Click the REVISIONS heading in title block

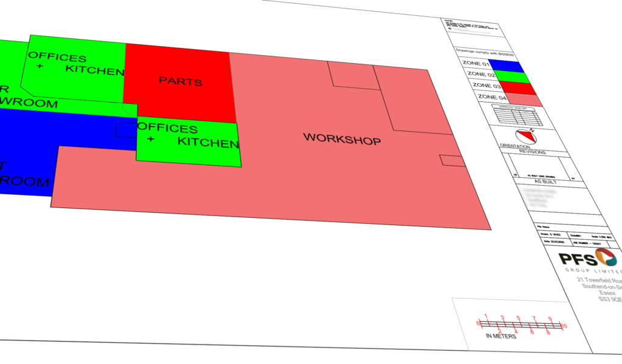coord(532,153)
